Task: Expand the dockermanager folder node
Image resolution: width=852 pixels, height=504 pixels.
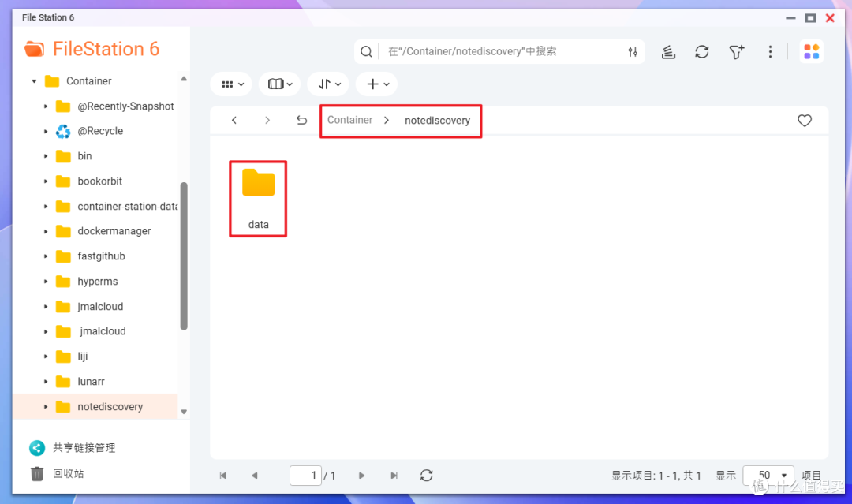Action: point(46,231)
